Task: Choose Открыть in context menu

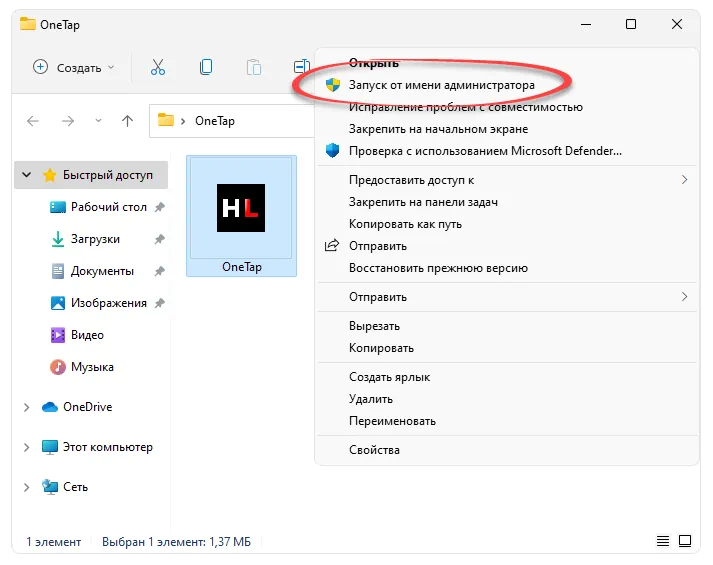Action: coord(374,63)
